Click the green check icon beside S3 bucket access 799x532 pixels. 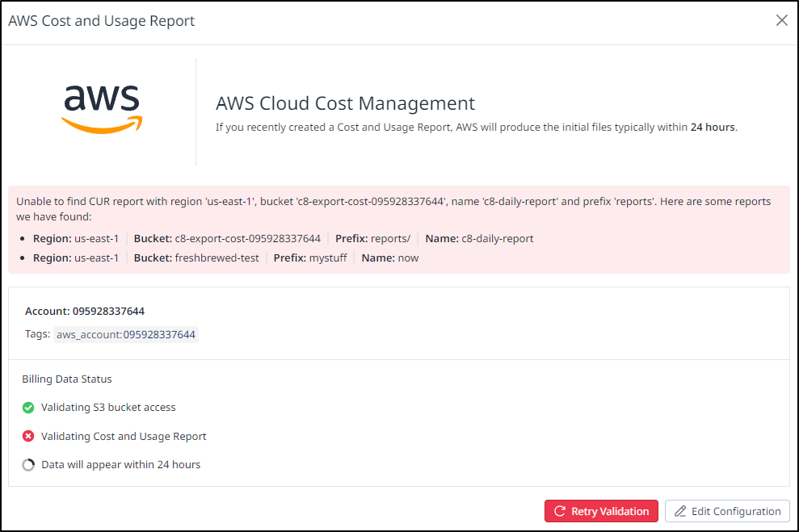pos(28,408)
